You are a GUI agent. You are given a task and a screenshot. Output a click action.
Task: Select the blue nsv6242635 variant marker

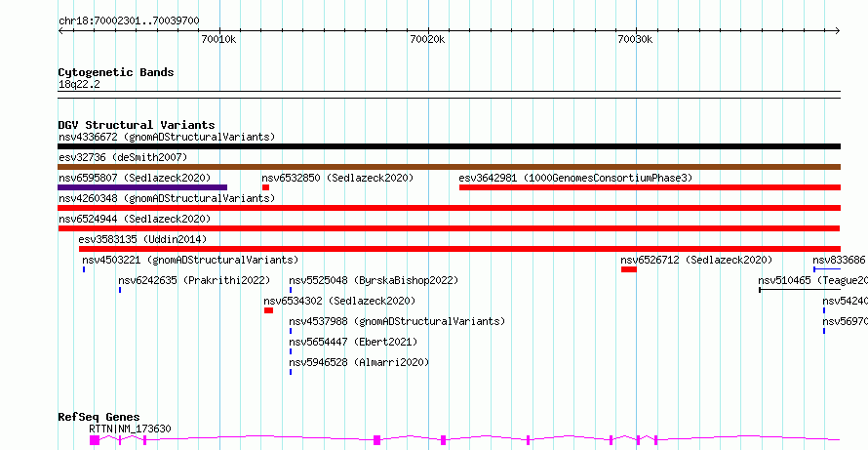[120, 290]
